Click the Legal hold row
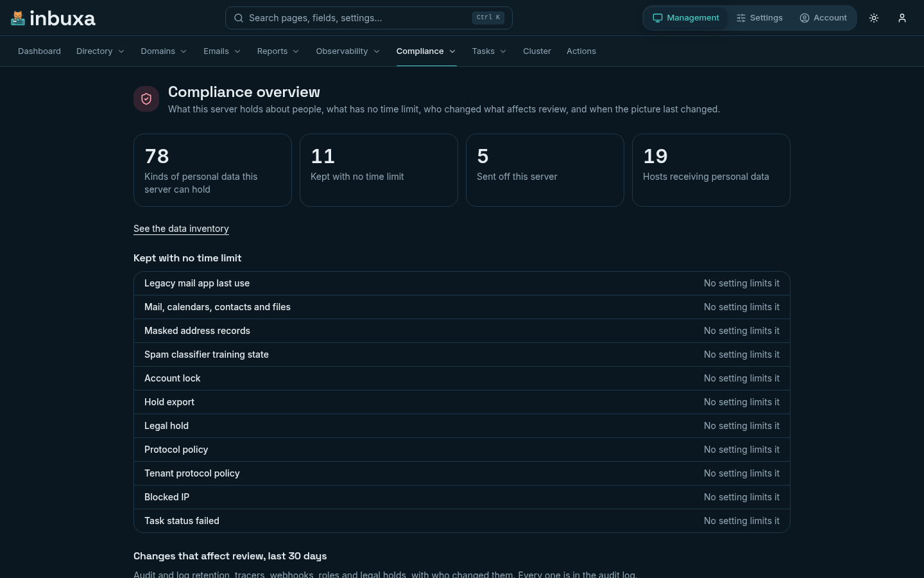Screen dimensions: 924x578 (x=462, y=426)
